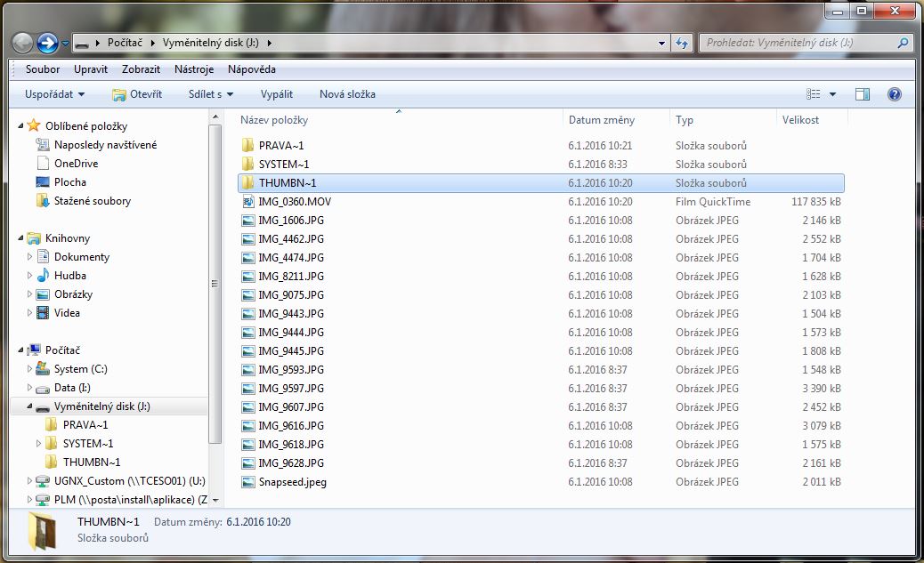Viewport: 924px width, 563px height.
Task: Open the view mode options dropdown arrow
Action: [x=833, y=94]
